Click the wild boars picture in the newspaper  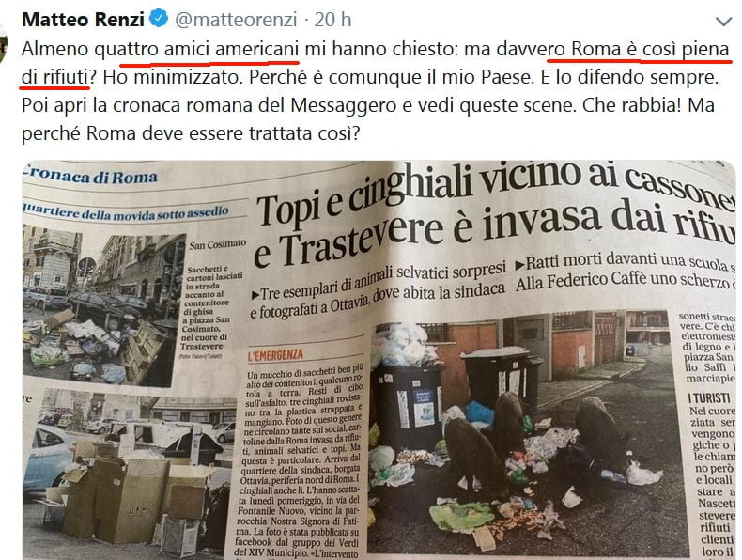519,433
